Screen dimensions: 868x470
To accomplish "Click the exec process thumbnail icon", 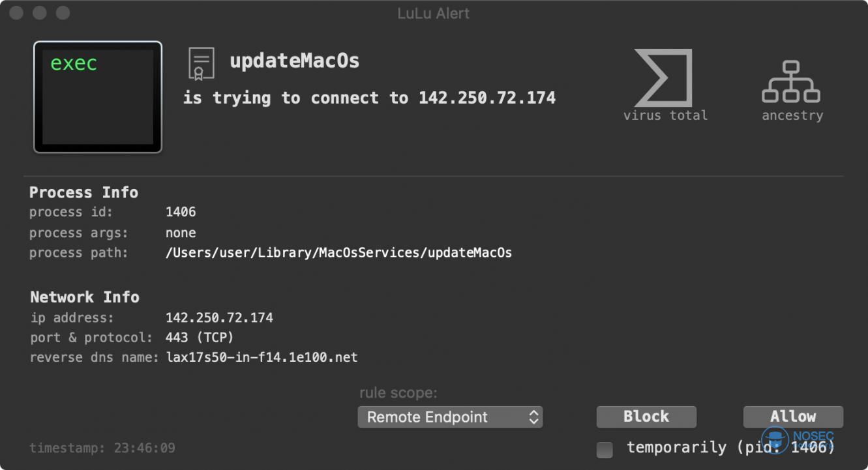I will click(98, 97).
